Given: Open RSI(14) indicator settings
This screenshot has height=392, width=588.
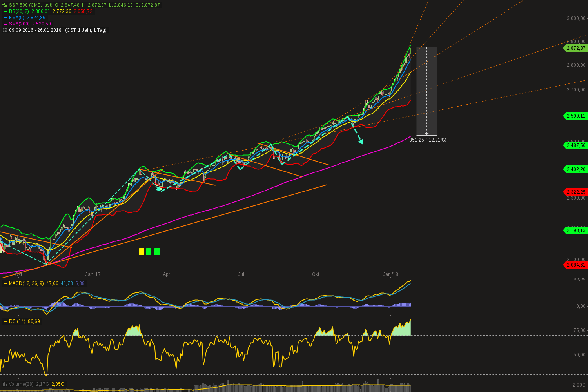Looking at the screenshot, I should pyautogui.click(x=17, y=321).
